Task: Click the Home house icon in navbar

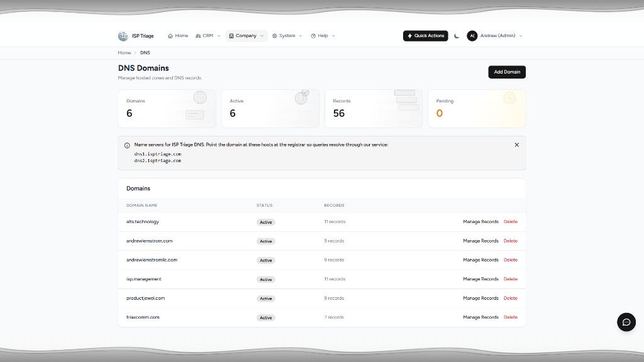Action: (170, 36)
